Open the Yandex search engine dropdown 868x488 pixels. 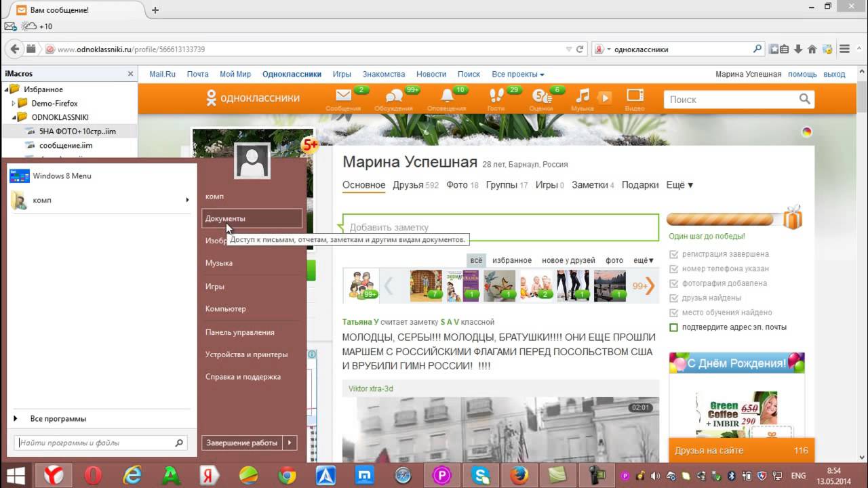603,49
